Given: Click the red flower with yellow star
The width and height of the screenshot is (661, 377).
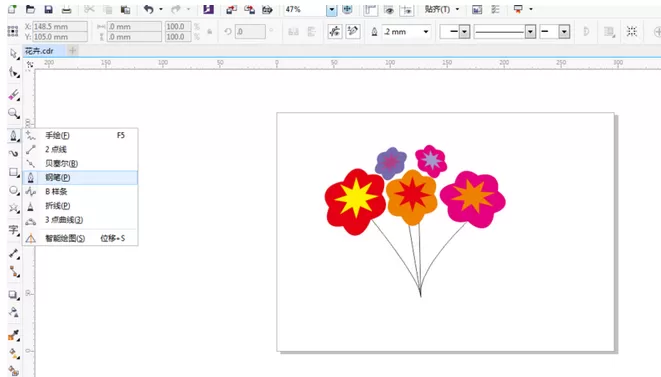Looking at the screenshot, I should pyautogui.click(x=355, y=202).
